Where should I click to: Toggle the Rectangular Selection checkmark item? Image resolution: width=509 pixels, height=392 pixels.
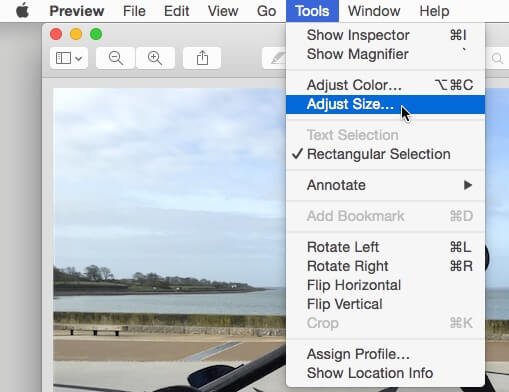(385, 154)
